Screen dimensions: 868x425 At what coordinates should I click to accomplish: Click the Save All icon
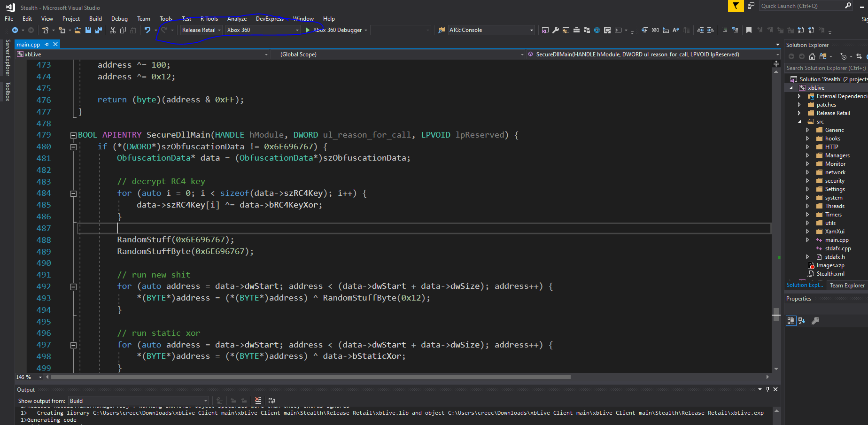pos(99,30)
